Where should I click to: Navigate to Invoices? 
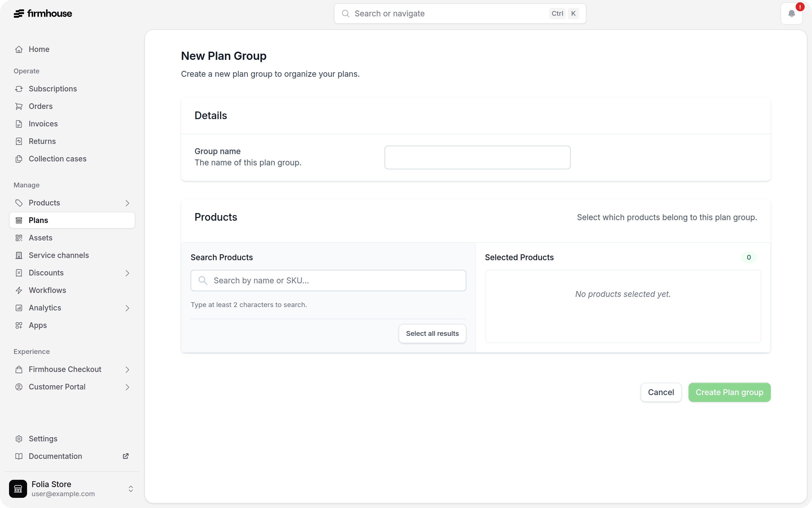[72, 124]
